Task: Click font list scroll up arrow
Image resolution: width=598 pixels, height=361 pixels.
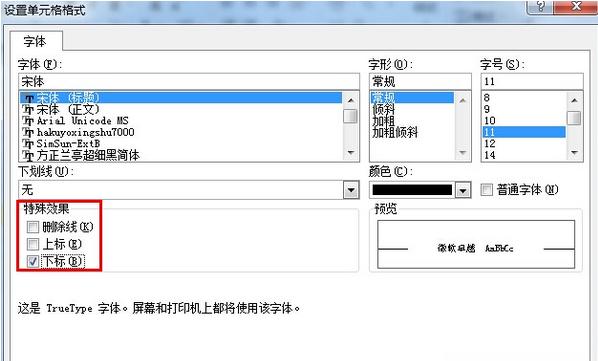Action: pos(350,100)
